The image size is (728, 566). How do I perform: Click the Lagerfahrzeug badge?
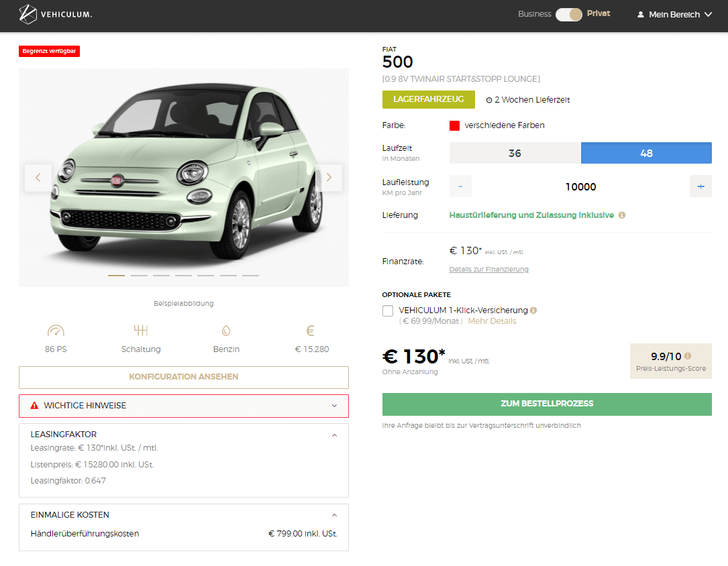429,99
